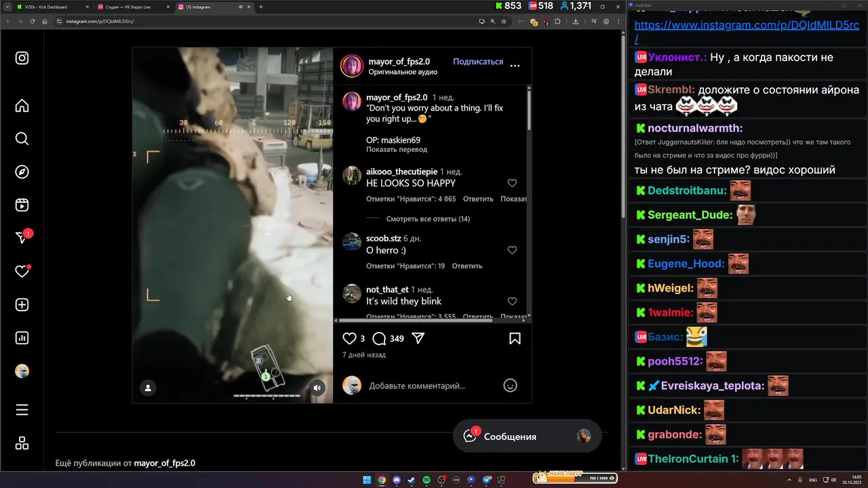The image size is (868, 488).
Task: Open Search in Instagram sidebar
Action: click(x=22, y=139)
